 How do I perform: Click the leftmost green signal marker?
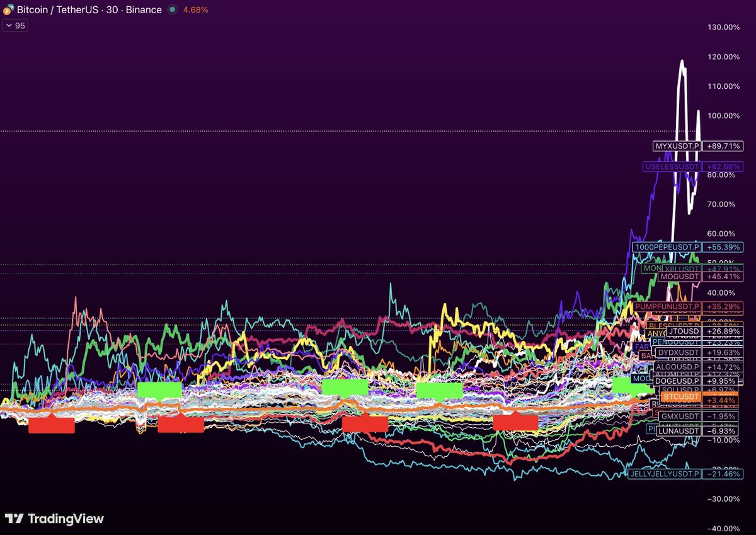[159, 389]
